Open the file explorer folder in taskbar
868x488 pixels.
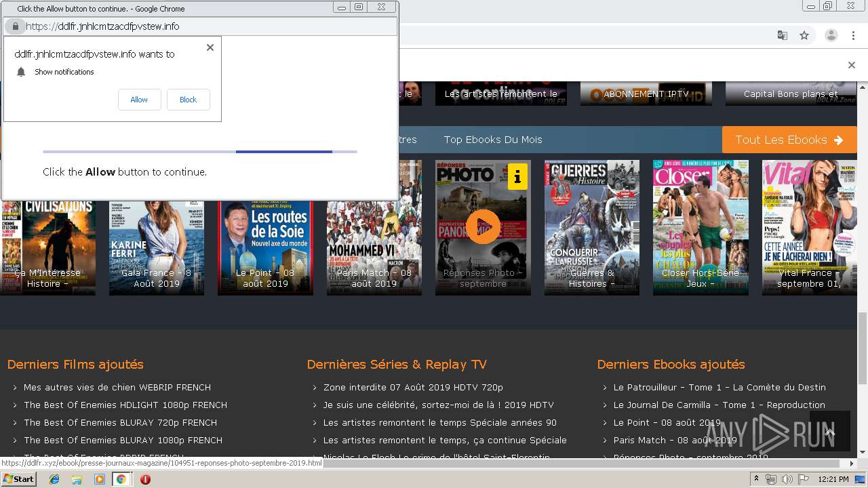coord(77,479)
